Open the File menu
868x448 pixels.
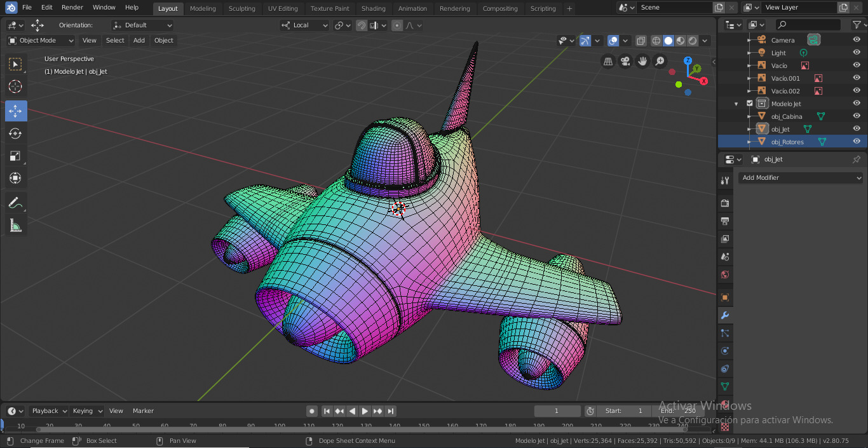point(27,8)
